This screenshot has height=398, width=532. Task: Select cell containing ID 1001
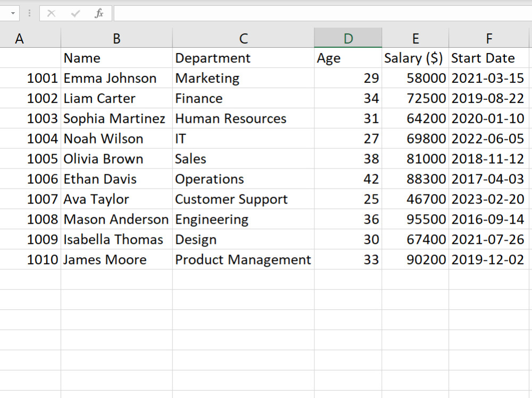coord(30,78)
